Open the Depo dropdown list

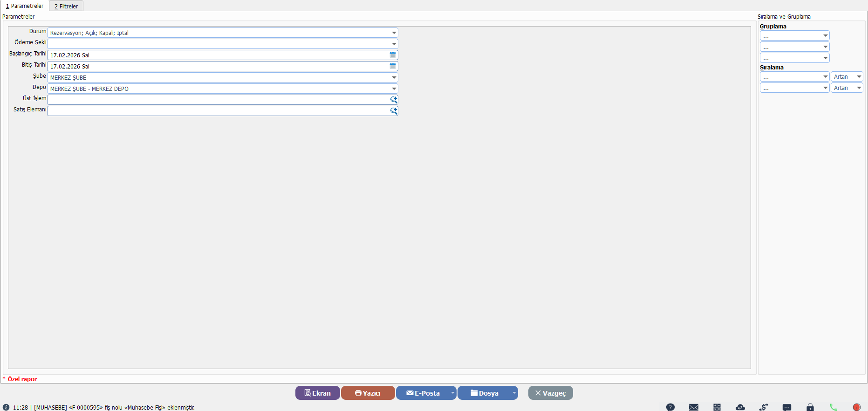click(394, 89)
